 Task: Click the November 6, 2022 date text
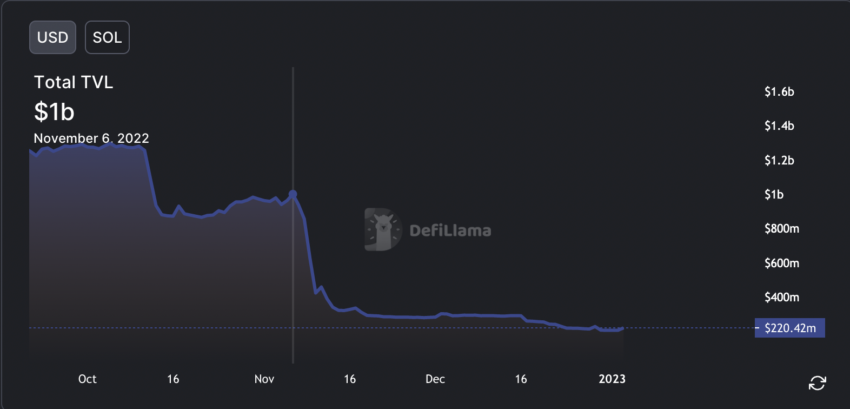(x=91, y=138)
